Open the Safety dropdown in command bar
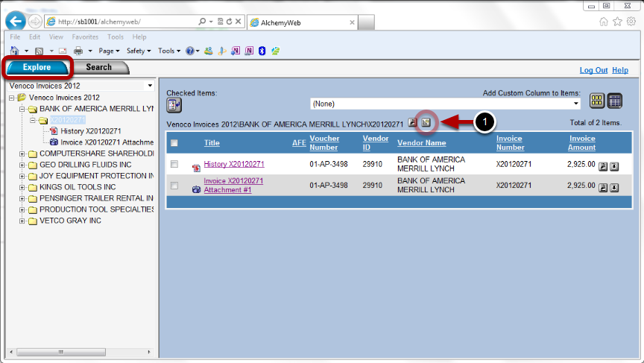This screenshot has height=363, width=644. click(x=139, y=51)
